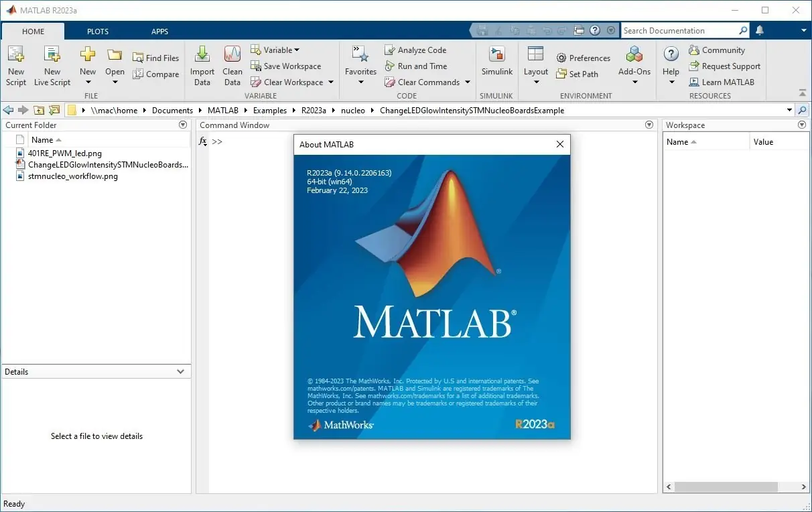Click the switch windows icon in quick access
The width and height of the screenshot is (812, 512).
click(580, 31)
